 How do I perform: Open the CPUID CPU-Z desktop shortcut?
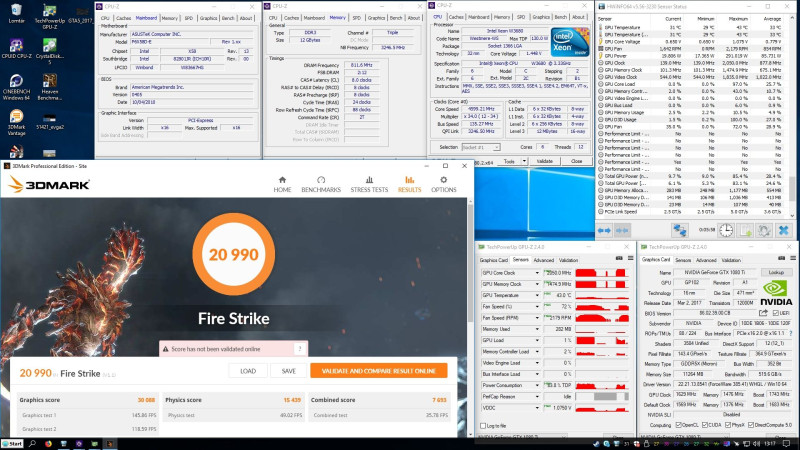pyautogui.click(x=16, y=48)
